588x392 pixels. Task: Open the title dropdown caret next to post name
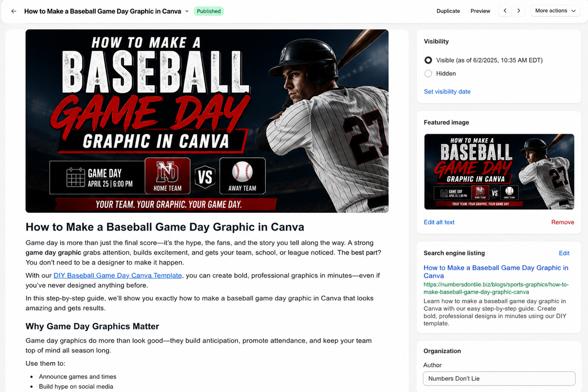click(x=187, y=11)
